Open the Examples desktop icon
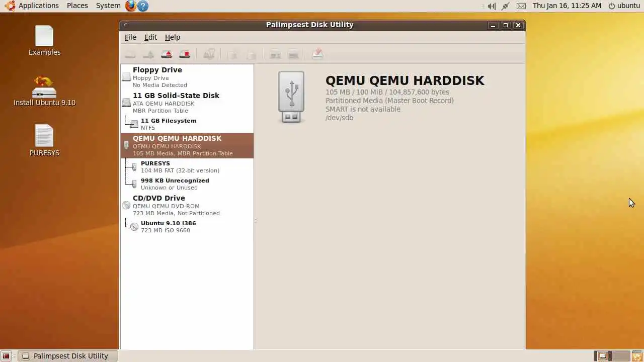This screenshot has width=644, height=362. click(44, 41)
